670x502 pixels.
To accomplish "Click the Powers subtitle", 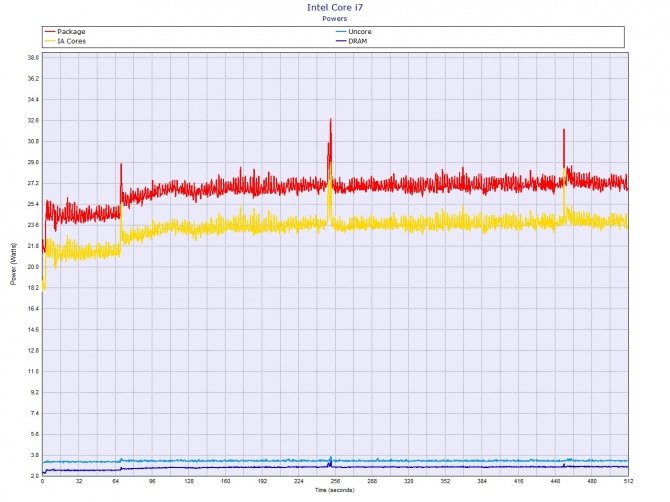I will pyautogui.click(x=335, y=18).
